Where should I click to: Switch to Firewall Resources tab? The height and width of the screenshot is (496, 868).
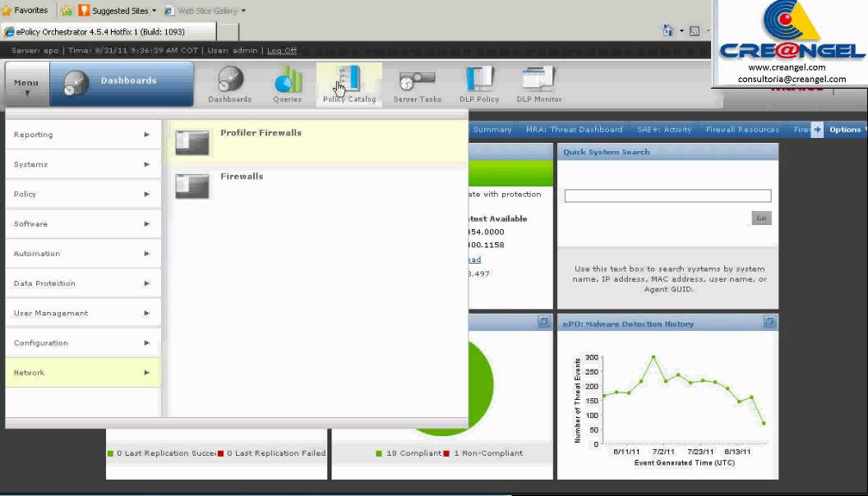pyautogui.click(x=741, y=130)
